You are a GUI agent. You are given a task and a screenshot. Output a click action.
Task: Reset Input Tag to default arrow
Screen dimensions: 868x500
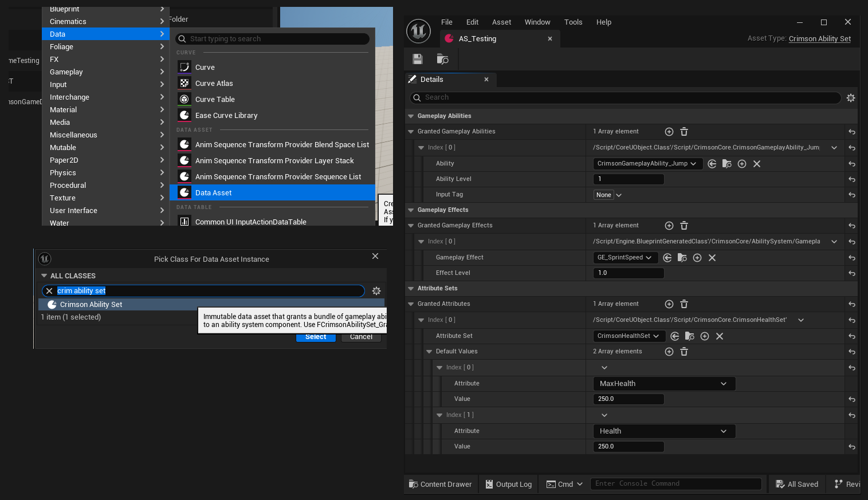852,195
